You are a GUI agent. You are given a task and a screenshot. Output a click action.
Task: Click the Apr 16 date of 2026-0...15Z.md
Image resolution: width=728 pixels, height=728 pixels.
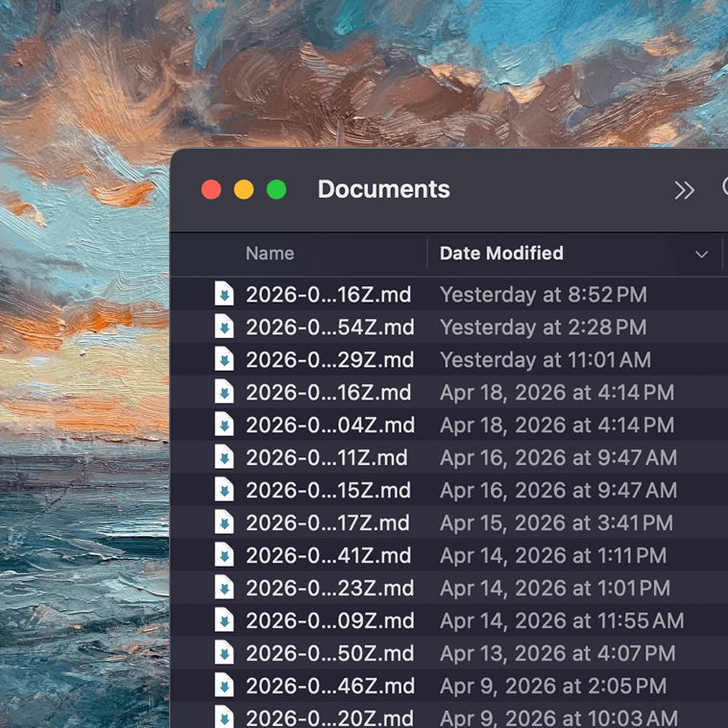tap(559, 490)
